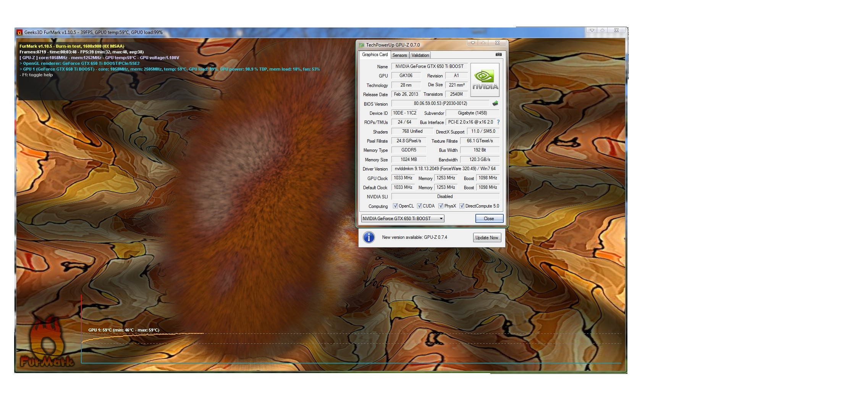Switch to the Sensors tab

click(399, 55)
